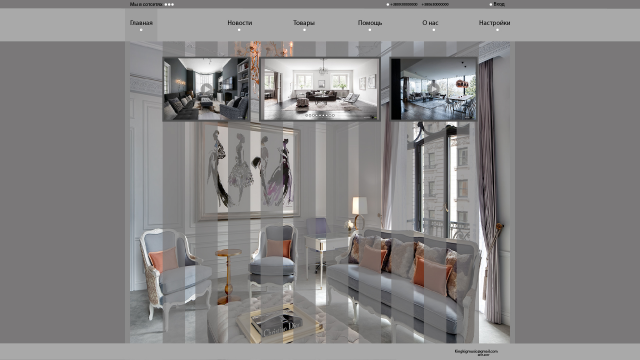This screenshot has height=360, width=640.
Task: Open the white living room slideshow image
Action: 320,89
